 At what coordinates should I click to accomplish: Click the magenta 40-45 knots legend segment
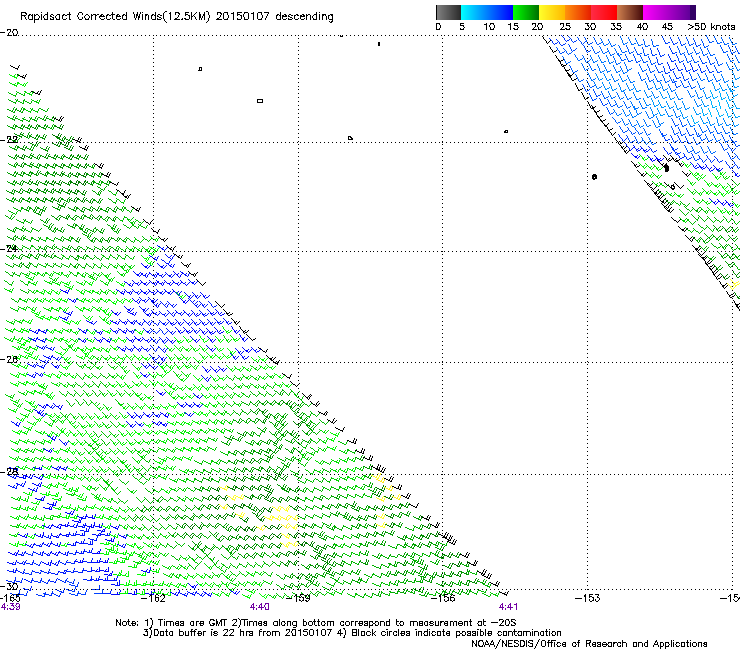click(656, 12)
